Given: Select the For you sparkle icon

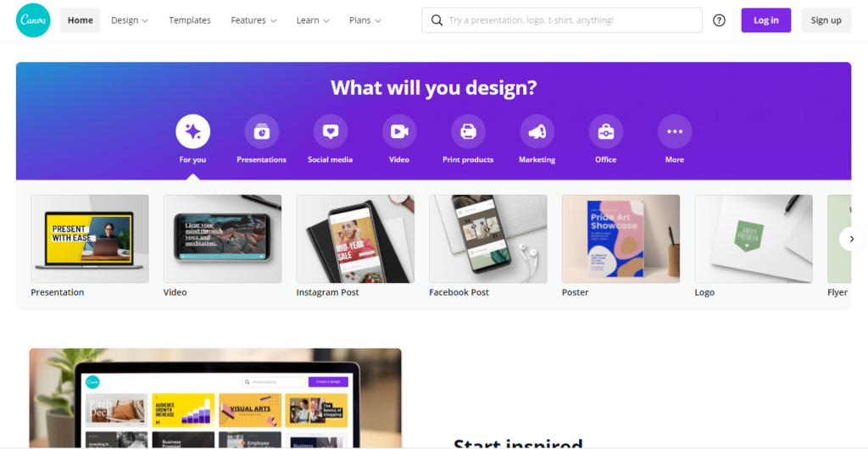Looking at the screenshot, I should [x=192, y=131].
